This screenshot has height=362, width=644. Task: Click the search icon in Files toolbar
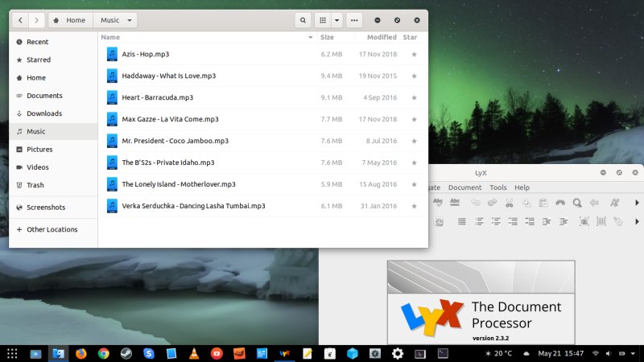click(x=303, y=20)
